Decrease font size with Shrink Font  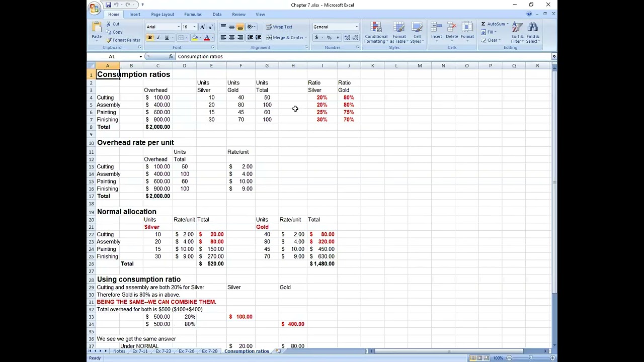(x=210, y=27)
